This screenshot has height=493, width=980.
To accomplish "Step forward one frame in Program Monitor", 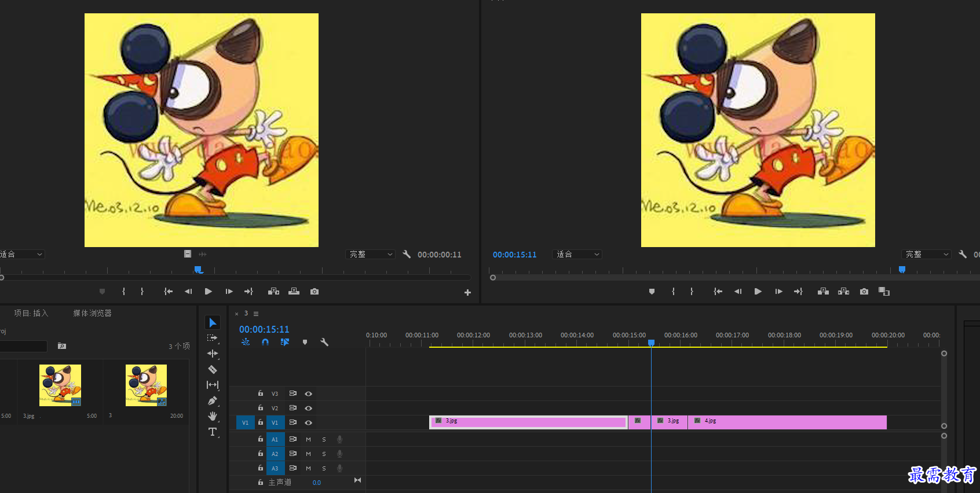I will 778,292.
